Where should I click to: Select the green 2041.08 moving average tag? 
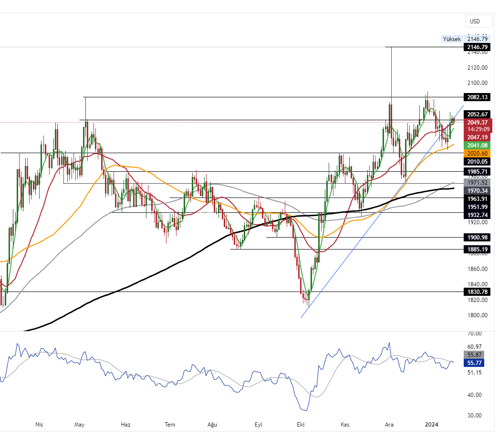click(x=478, y=145)
